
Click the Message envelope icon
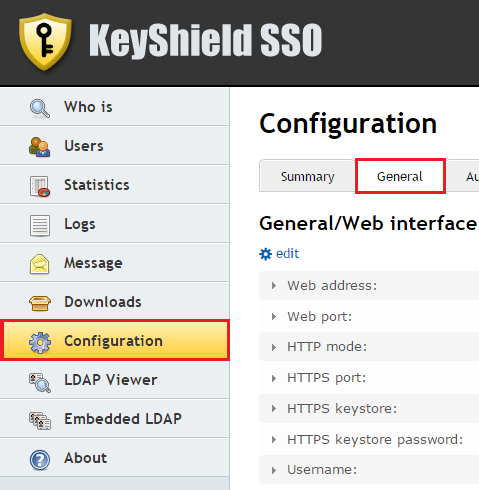click(40, 264)
